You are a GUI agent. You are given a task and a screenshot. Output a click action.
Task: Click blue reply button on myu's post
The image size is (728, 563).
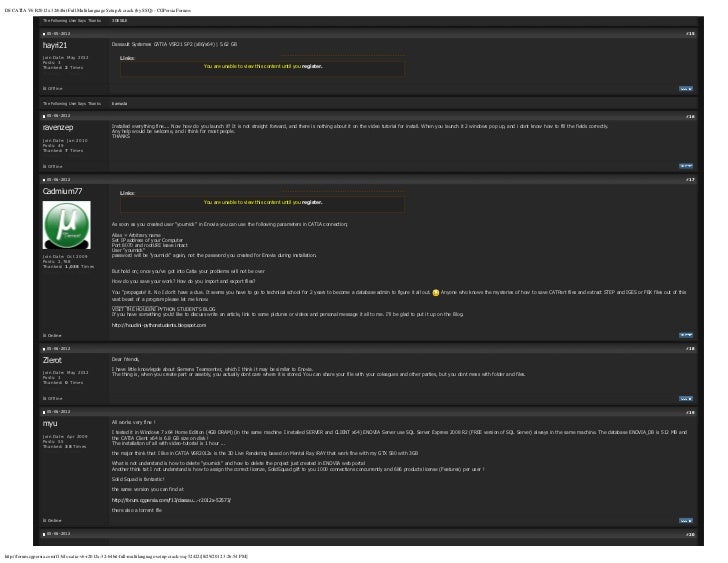tap(686, 521)
